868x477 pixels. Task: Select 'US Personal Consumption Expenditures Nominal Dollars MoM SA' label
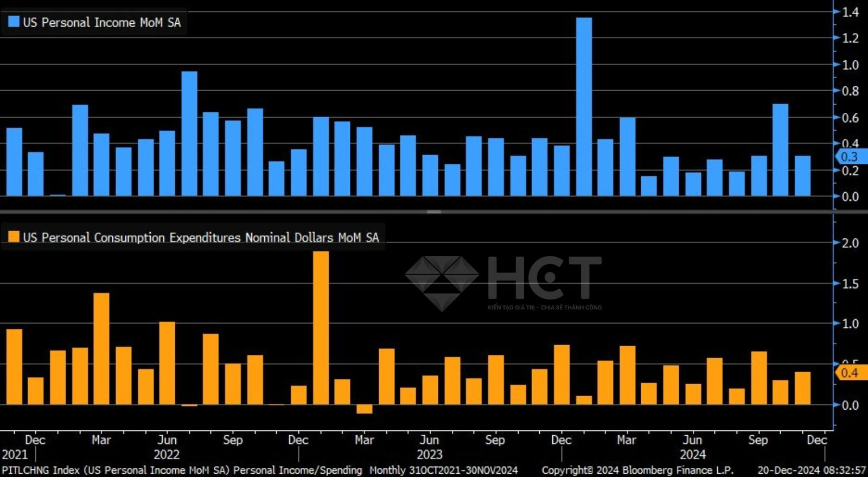tap(201, 237)
